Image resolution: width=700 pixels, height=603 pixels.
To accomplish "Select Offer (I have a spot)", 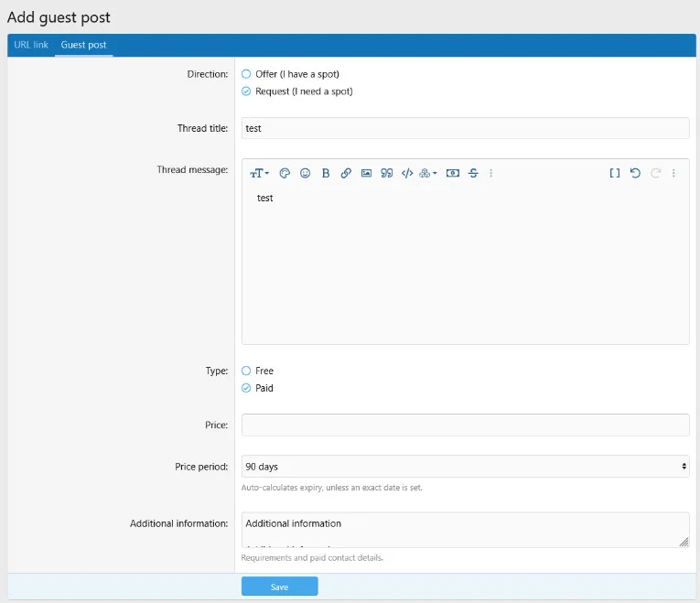I will point(246,73).
